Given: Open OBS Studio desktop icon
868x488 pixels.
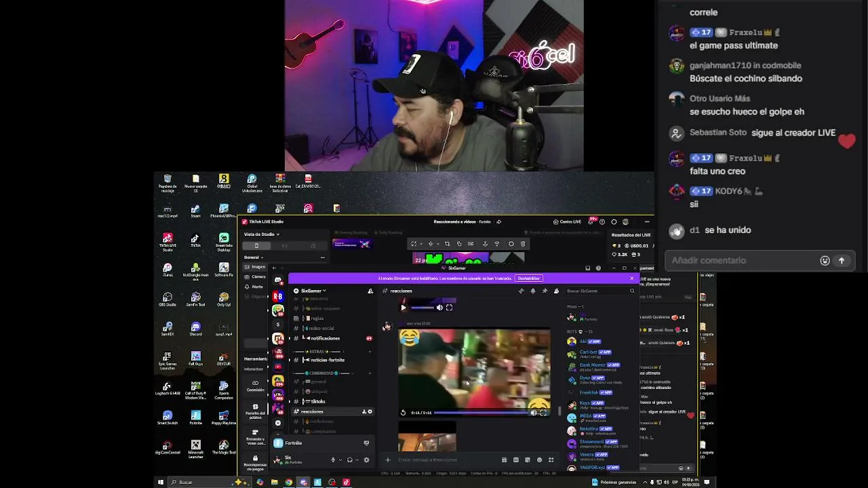Looking at the screenshot, I should pos(167,299).
